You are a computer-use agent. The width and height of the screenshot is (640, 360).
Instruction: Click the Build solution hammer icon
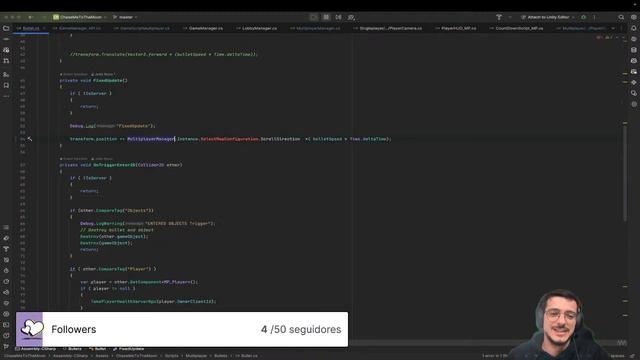[x=499, y=17]
